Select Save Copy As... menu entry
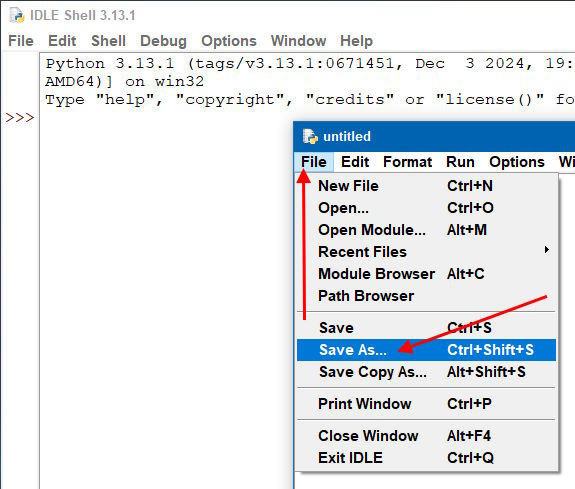Screen dimensions: 575x489 pyautogui.click(x=426, y=372)
